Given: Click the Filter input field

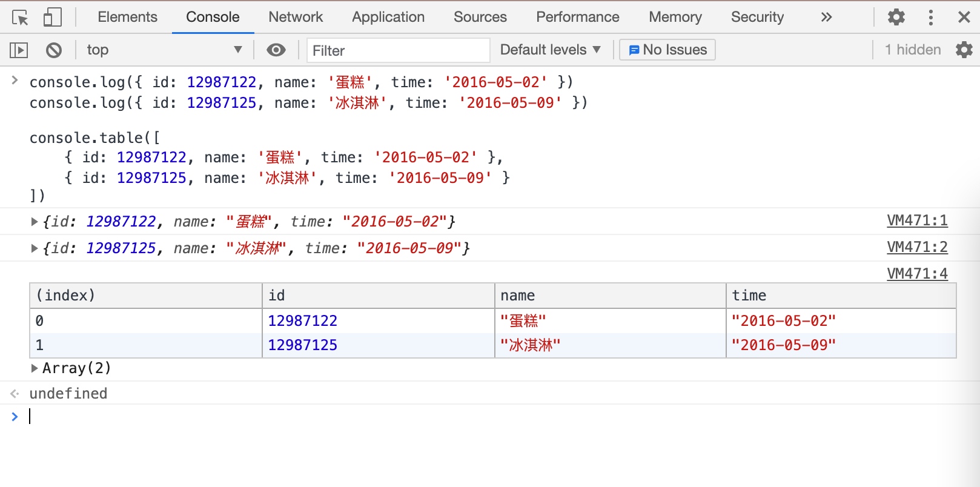Looking at the screenshot, I should coord(398,50).
